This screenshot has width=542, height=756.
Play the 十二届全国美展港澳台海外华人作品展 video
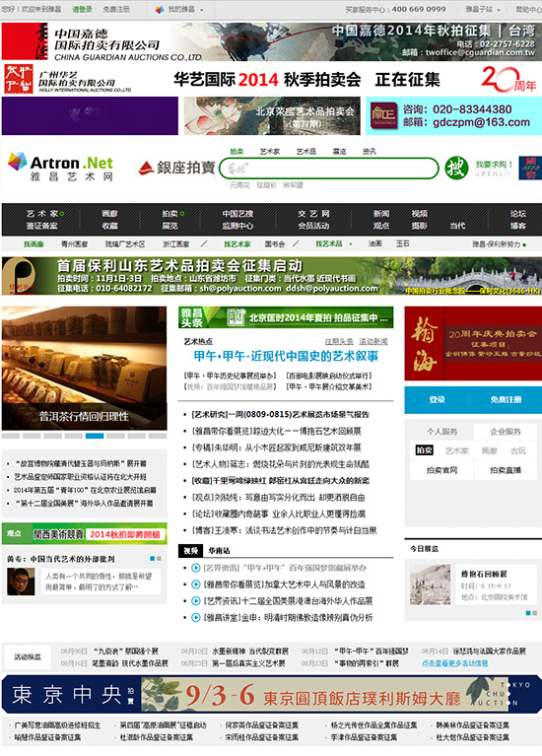(196, 600)
